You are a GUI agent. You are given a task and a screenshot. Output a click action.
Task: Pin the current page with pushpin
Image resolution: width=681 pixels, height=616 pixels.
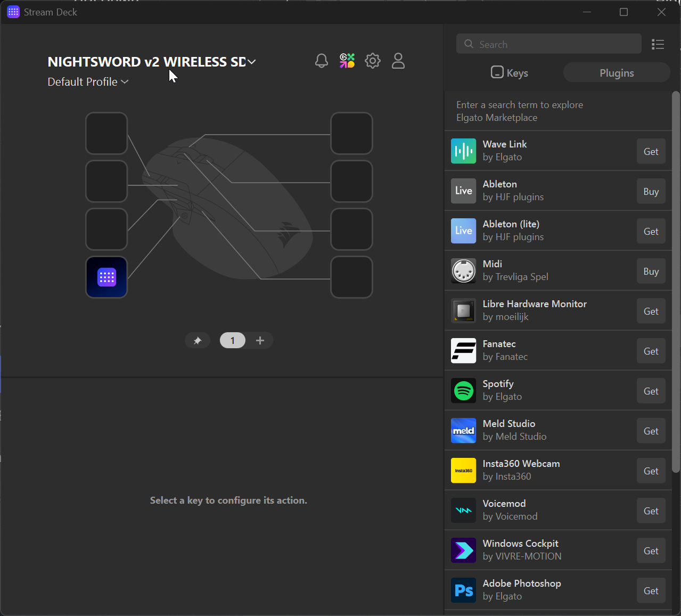[x=198, y=340]
